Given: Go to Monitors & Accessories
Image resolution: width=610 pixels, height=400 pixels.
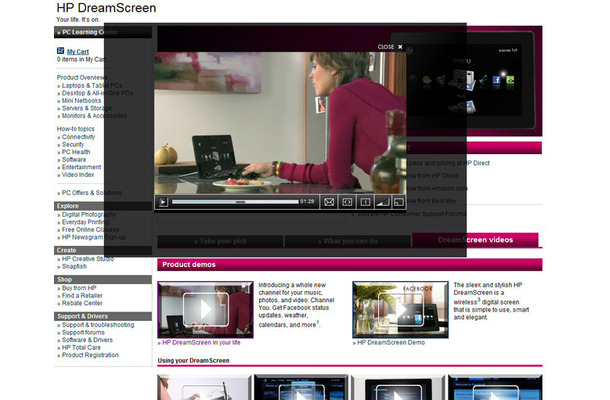Looking at the screenshot, I should pyautogui.click(x=94, y=116).
